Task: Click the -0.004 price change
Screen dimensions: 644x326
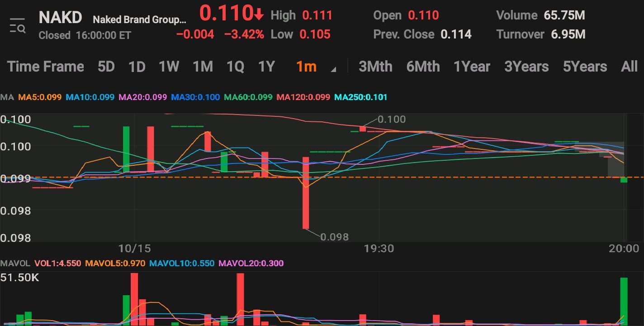Action: pyautogui.click(x=195, y=34)
